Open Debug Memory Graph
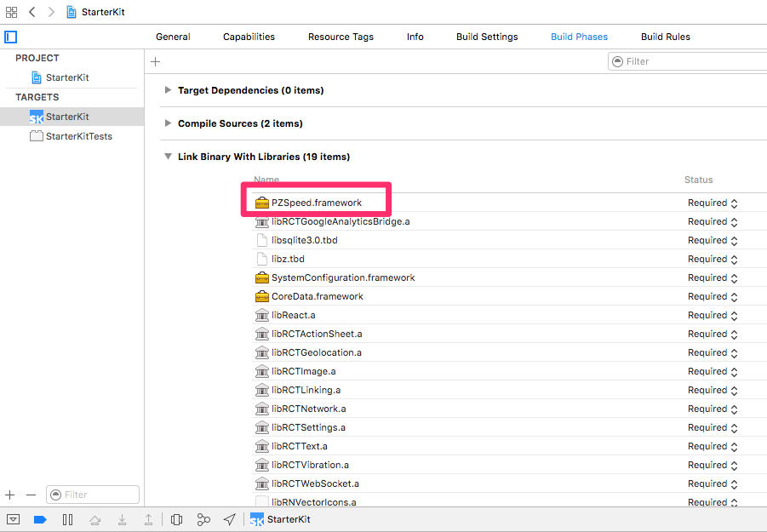Viewport: 767px width, 532px height. pos(203,519)
